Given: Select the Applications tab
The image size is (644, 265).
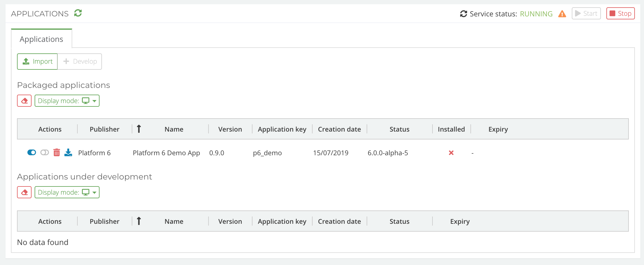Looking at the screenshot, I should pos(42,39).
